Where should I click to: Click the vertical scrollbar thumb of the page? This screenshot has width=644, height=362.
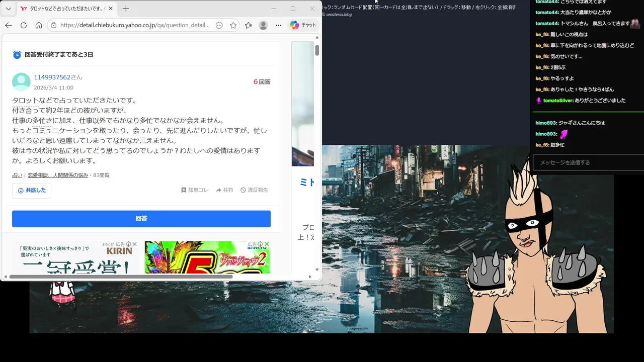(317, 50)
